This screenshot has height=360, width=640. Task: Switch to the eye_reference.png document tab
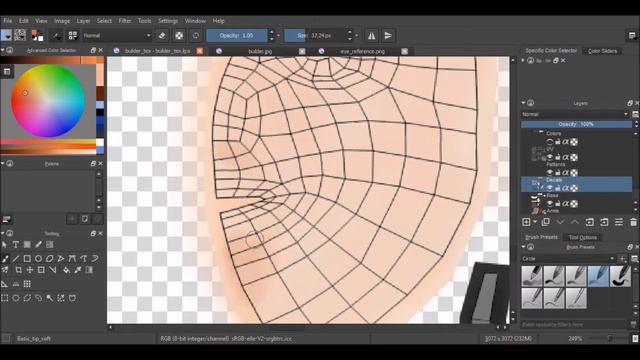362,51
